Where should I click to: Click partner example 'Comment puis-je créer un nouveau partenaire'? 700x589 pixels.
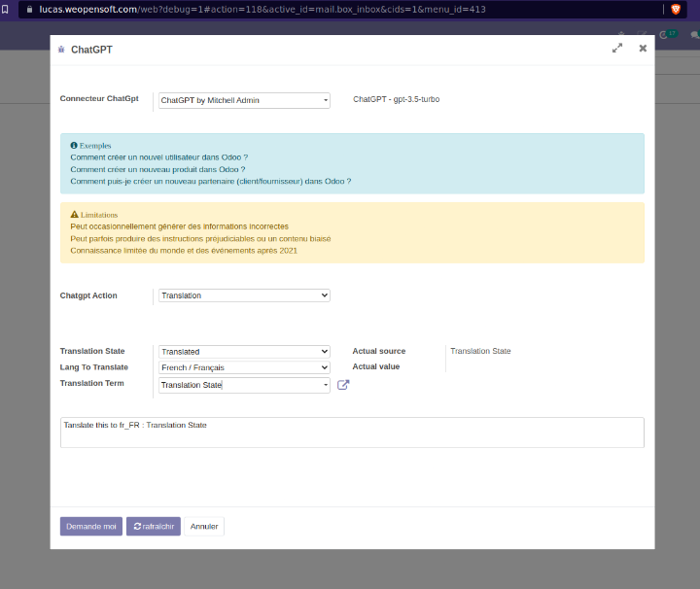(211, 182)
